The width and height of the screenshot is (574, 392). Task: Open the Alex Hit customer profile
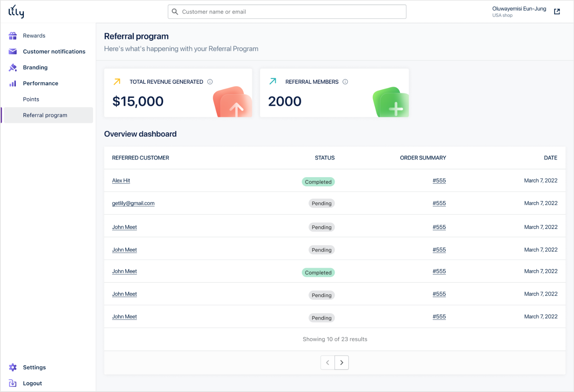coord(121,181)
